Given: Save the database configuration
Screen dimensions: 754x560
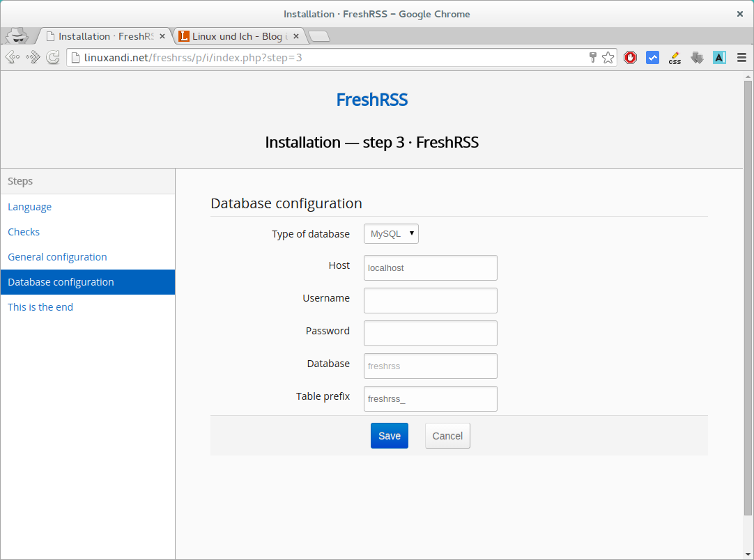Looking at the screenshot, I should pyautogui.click(x=389, y=436).
